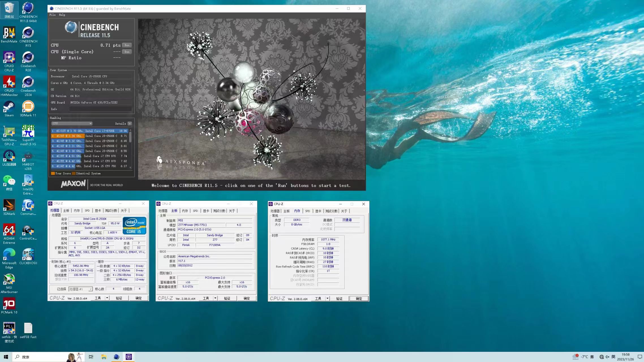The image size is (644, 362).
Task: Click 英 input method indicator in tray
Action: pyautogui.click(x=613, y=357)
